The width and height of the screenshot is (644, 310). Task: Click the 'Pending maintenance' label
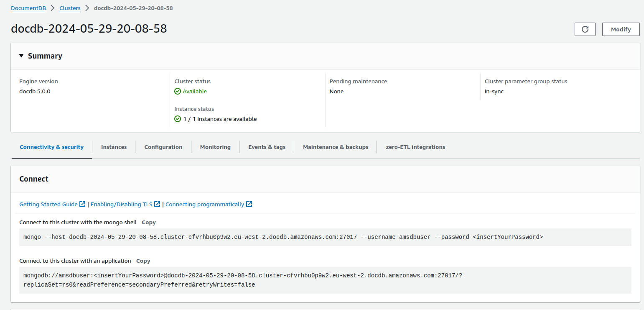click(x=358, y=81)
